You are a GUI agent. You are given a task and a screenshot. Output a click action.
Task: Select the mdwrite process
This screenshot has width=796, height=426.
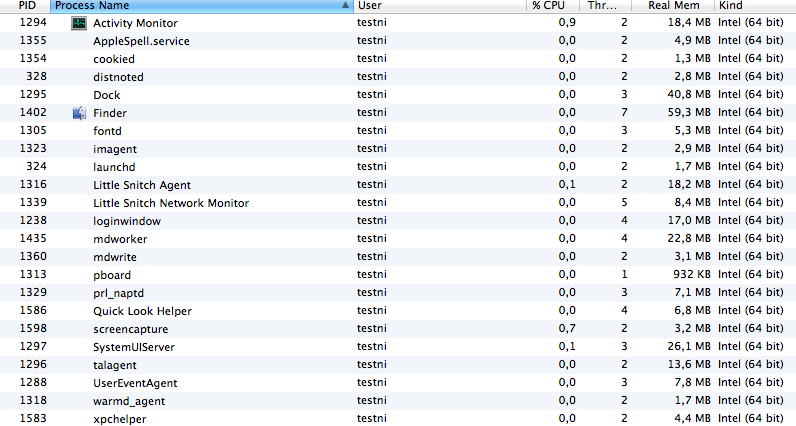115,257
